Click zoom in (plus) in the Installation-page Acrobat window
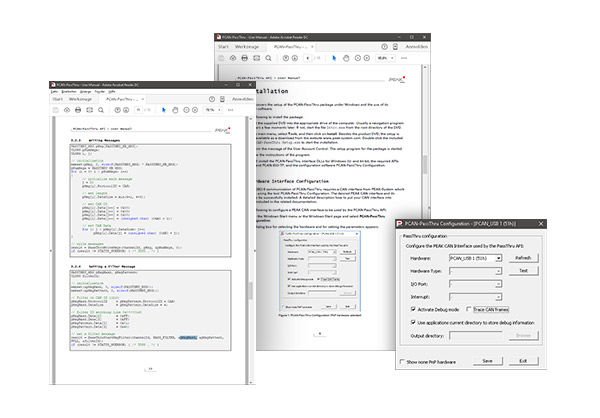Image resolution: width=600 pixels, height=418 pixels. pyautogui.click(x=367, y=58)
